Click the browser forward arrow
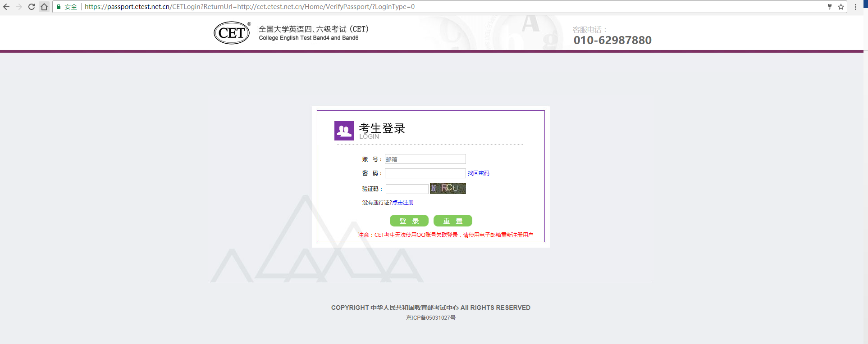The height and width of the screenshot is (344, 868). (x=19, y=7)
